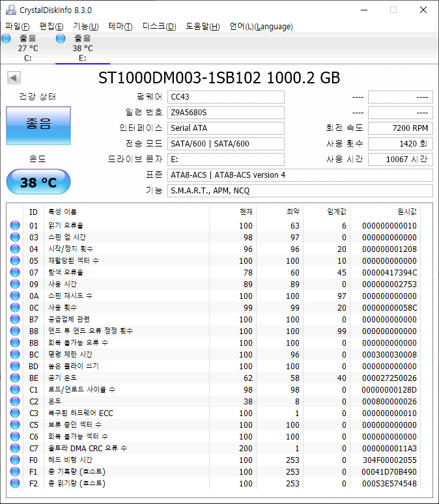Click status icon of attribute F2 총 읽기량
Viewport: 439px width, 504px height.
[x=15, y=484]
